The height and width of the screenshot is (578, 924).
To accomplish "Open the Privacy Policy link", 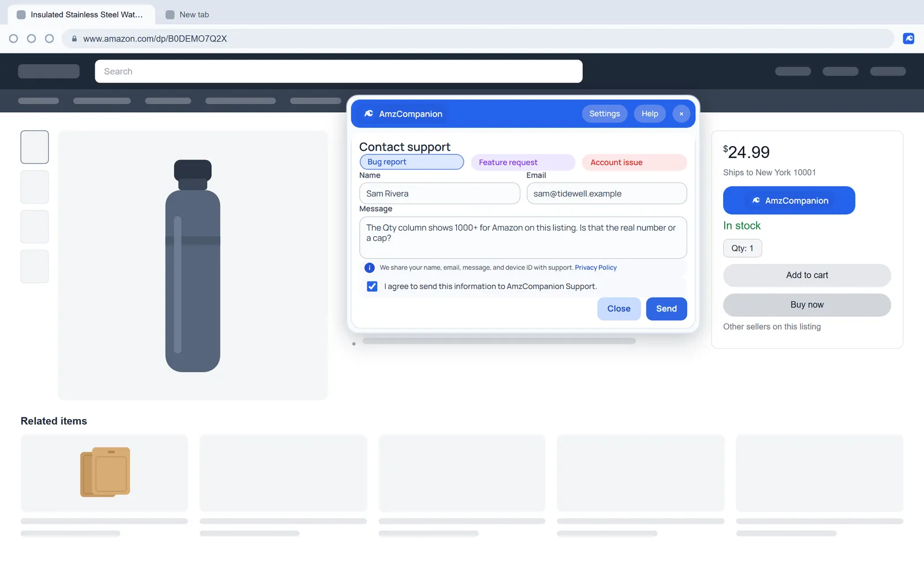I will coord(595,268).
